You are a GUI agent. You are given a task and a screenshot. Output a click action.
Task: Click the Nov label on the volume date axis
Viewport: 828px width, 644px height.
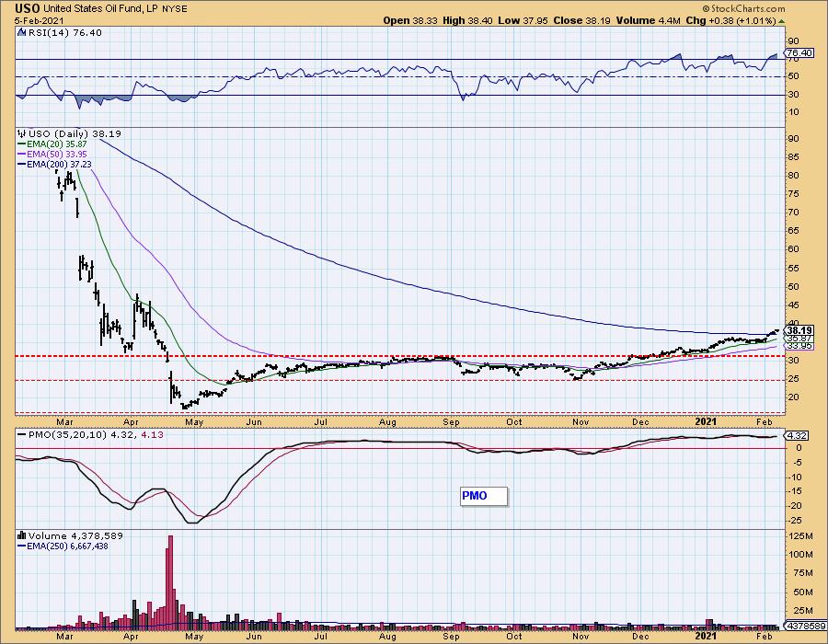[x=581, y=636]
